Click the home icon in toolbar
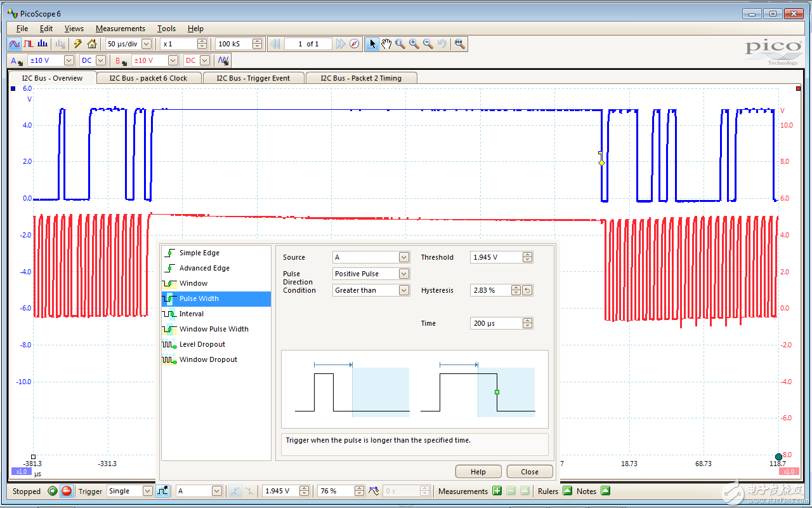Viewport: 812px width, 508px height. pyautogui.click(x=92, y=44)
